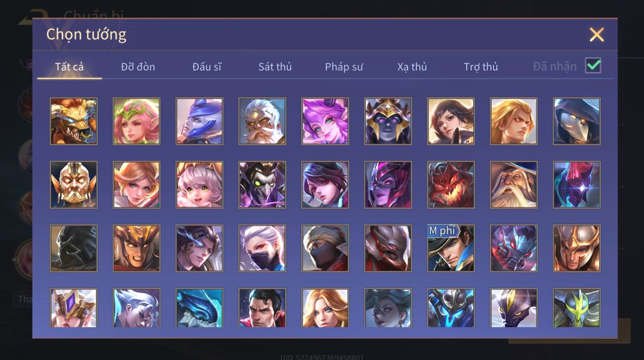644x360 pixels.
Task: Close the Chọn tướng dialog
Action: click(597, 35)
